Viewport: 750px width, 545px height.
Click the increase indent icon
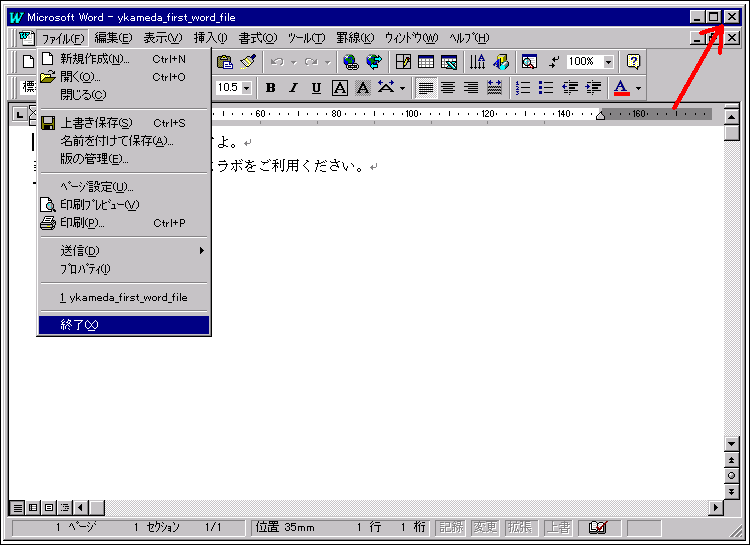593,88
